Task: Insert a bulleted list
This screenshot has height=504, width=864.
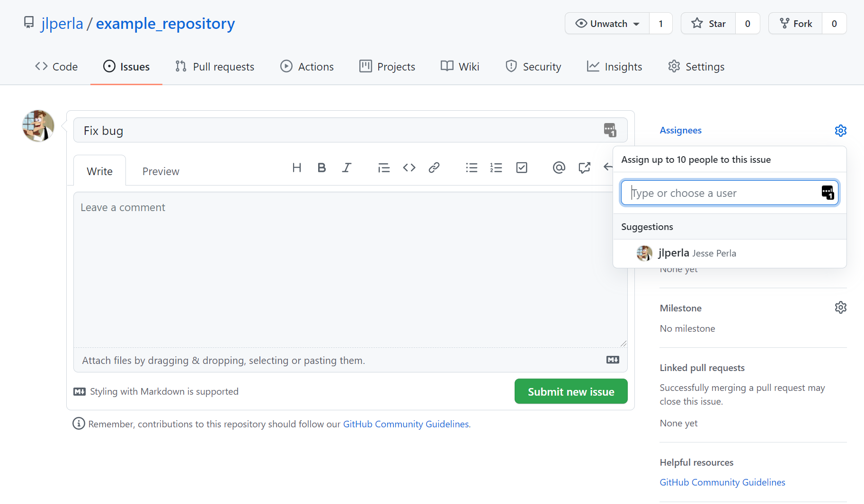Action: click(472, 168)
